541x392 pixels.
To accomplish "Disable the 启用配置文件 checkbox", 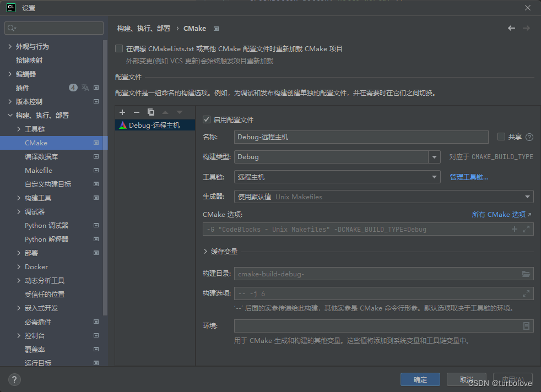I will coord(206,119).
